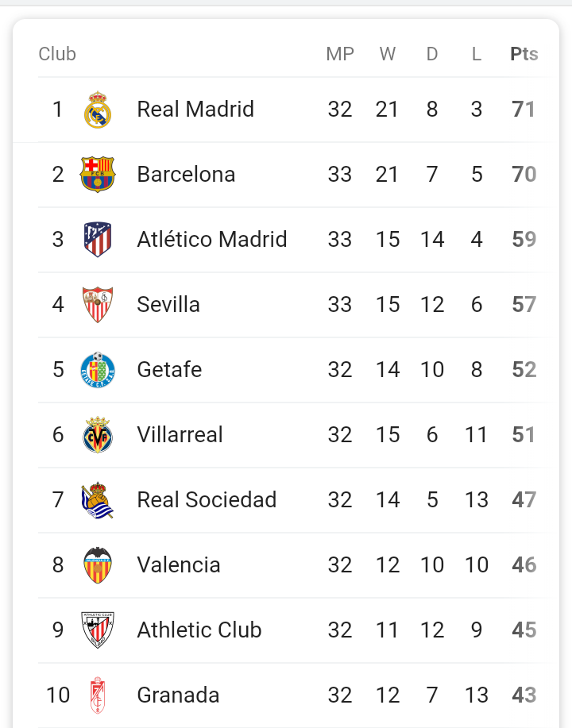Click the MP column header
Viewport: 572px width, 728px height.
point(340,54)
